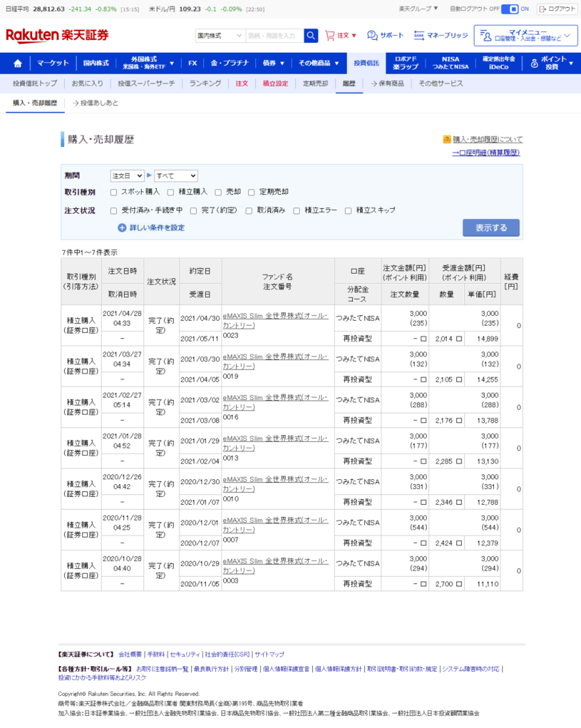Focus the 銘柄・用語を入力 search field
The width and height of the screenshot is (581, 728).
tap(275, 36)
